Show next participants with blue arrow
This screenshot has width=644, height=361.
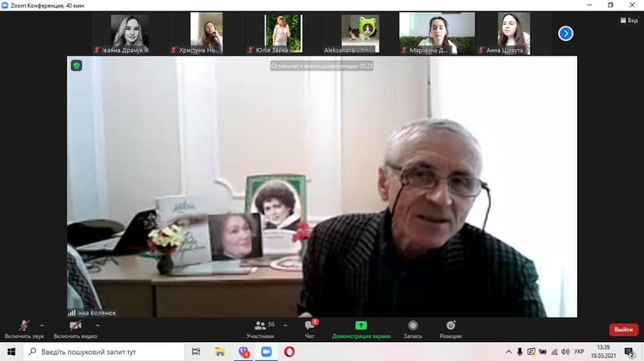[x=565, y=33]
